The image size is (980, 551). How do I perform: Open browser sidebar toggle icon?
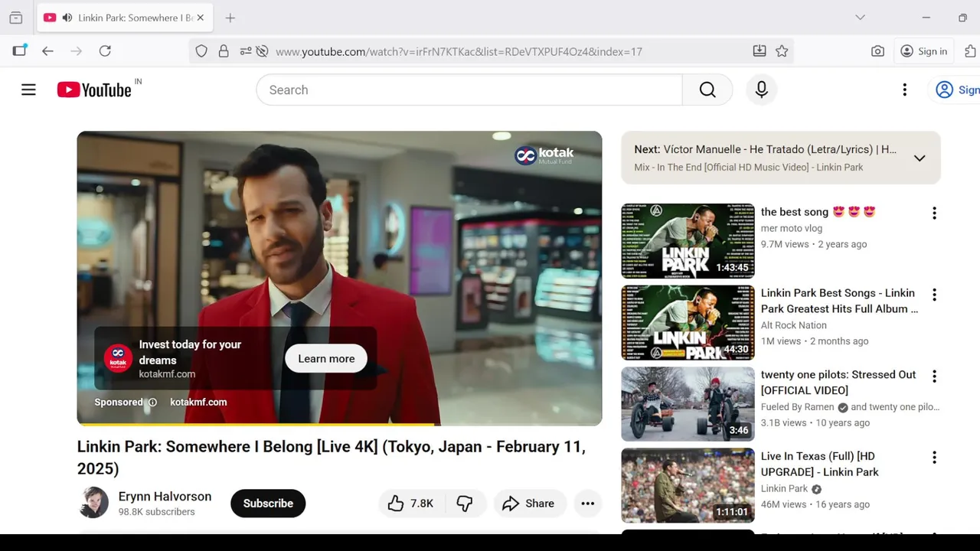19,51
